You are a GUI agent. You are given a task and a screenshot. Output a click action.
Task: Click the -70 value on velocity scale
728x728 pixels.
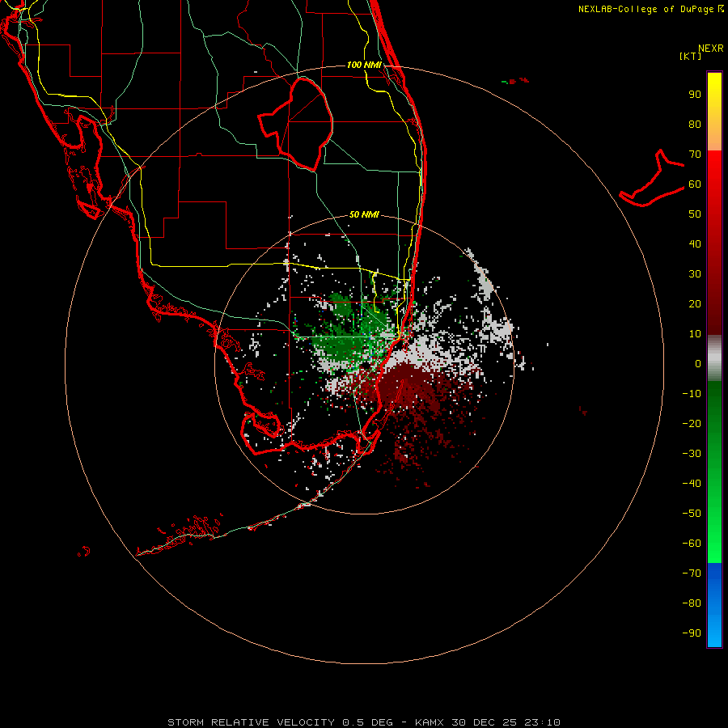(692, 573)
